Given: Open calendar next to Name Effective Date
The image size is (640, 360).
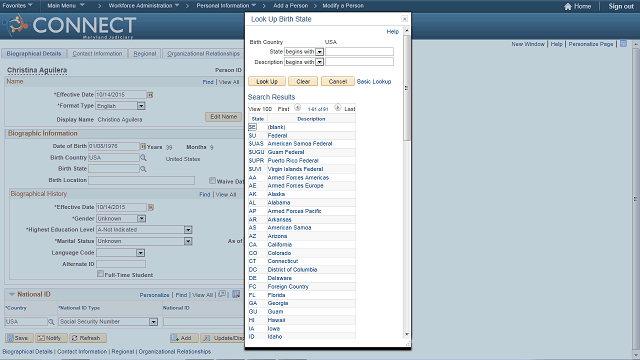Looking at the screenshot, I should (x=150, y=95).
